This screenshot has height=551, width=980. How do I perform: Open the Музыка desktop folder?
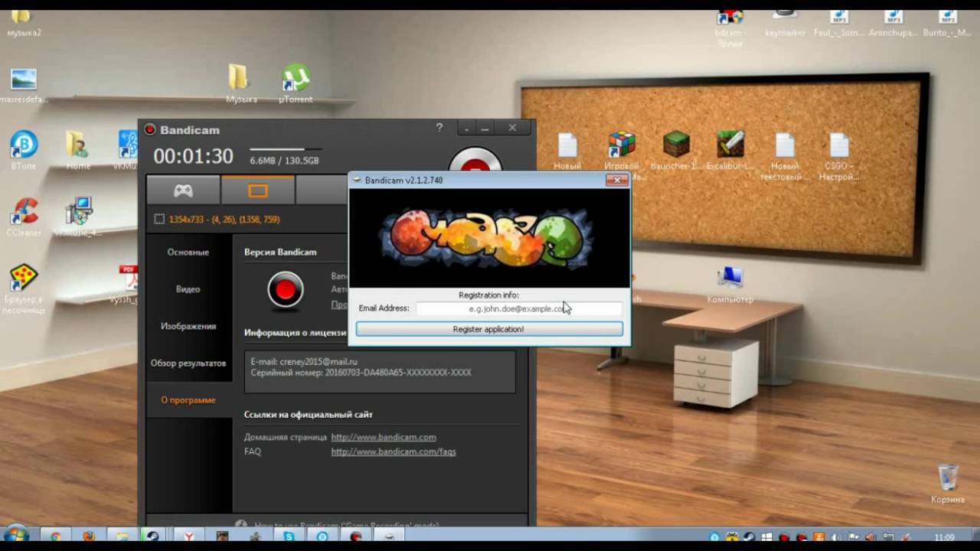[240, 83]
